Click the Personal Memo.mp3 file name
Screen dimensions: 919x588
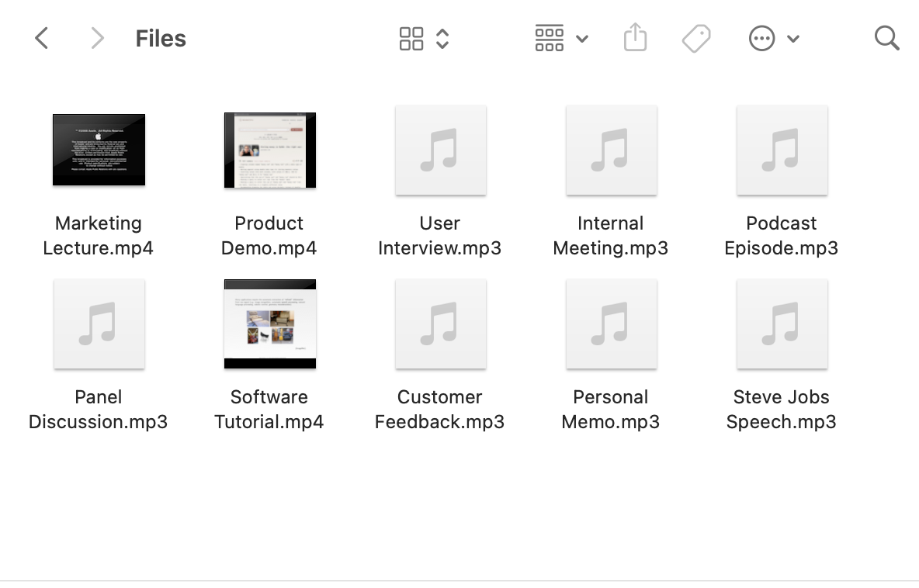[611, 409]
